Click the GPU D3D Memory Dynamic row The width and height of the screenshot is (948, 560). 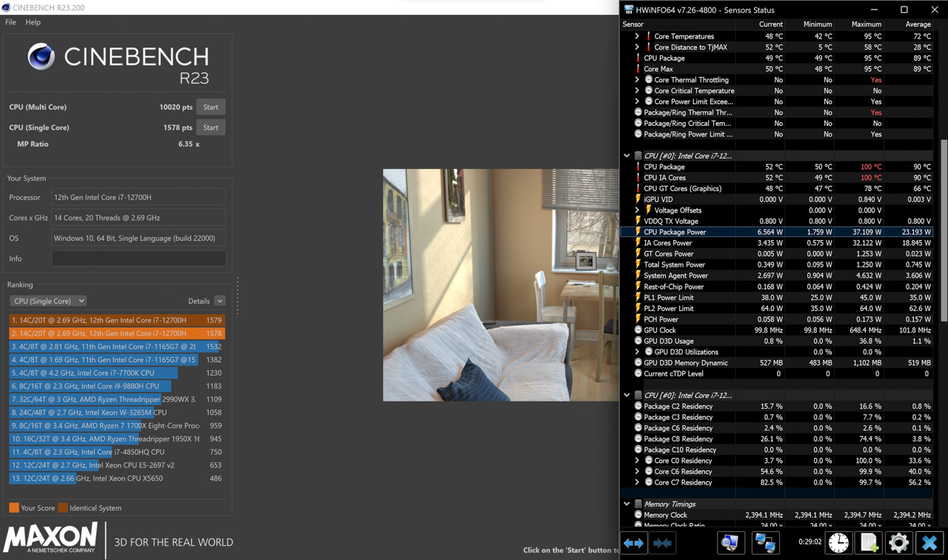776,363
